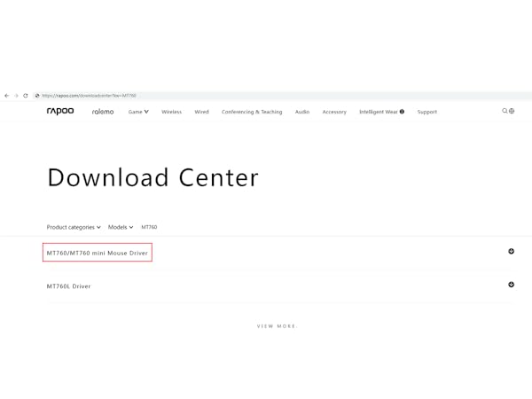The height and width of the screenshot is (399, 532).
Task: Expand the Game menu
Action: [x=138, y=112]
